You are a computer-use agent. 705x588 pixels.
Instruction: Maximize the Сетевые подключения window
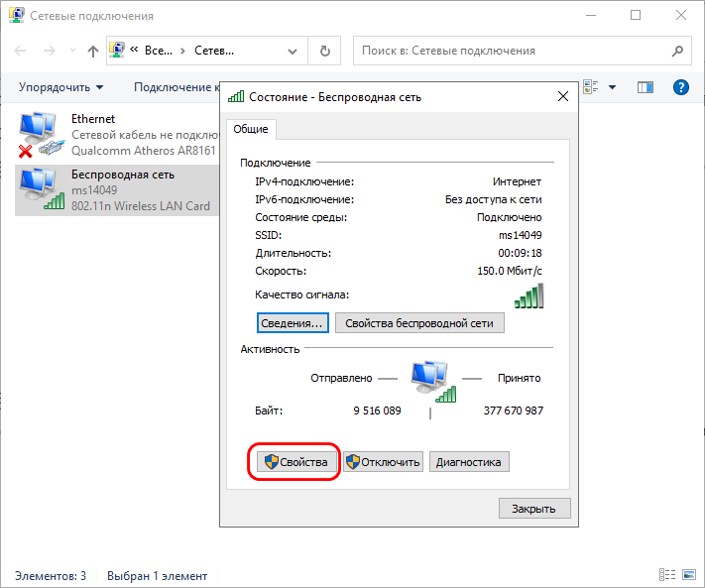pyautogui.click(x=636, y=15)
